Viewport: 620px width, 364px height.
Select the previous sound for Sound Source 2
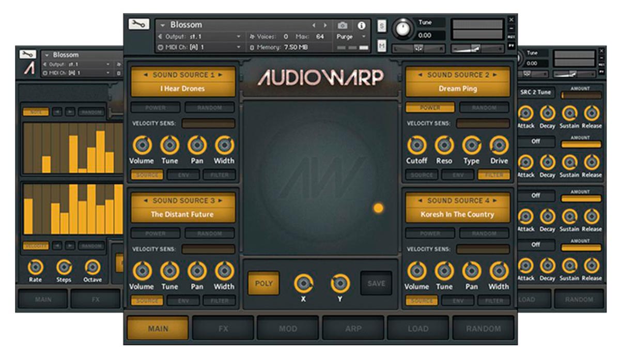click(x=421, y=75)
